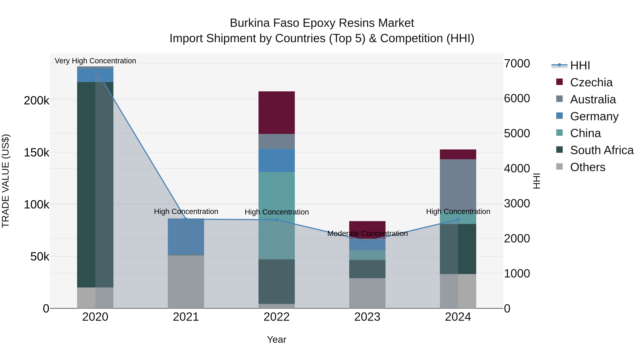Click 'High Concentration' label above 2024
The width and height of the screenshot is (644, 362).
(x=458, y=212)
